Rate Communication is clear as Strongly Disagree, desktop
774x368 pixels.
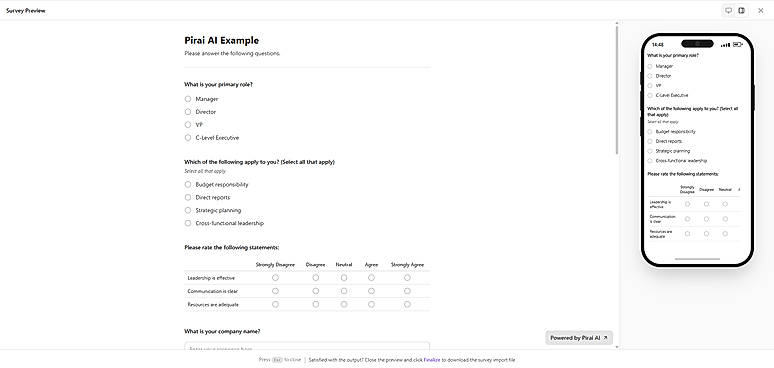[275, 291]
